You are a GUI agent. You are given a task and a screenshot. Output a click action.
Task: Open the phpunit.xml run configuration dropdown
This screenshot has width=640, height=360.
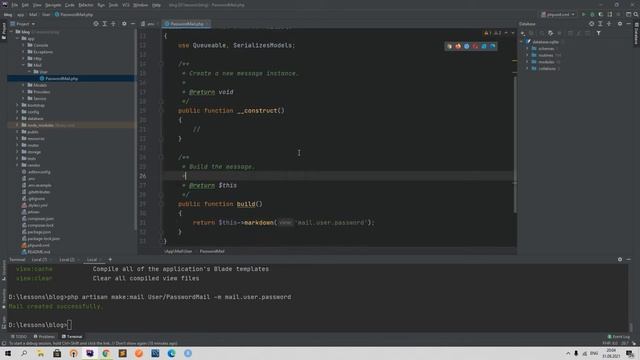tap(558, 14)
